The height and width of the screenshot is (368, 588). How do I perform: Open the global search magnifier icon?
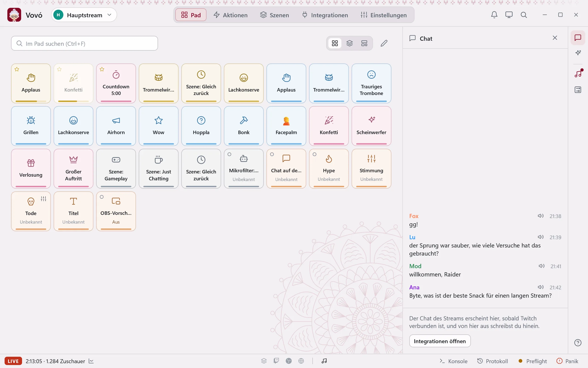(524, 15)
